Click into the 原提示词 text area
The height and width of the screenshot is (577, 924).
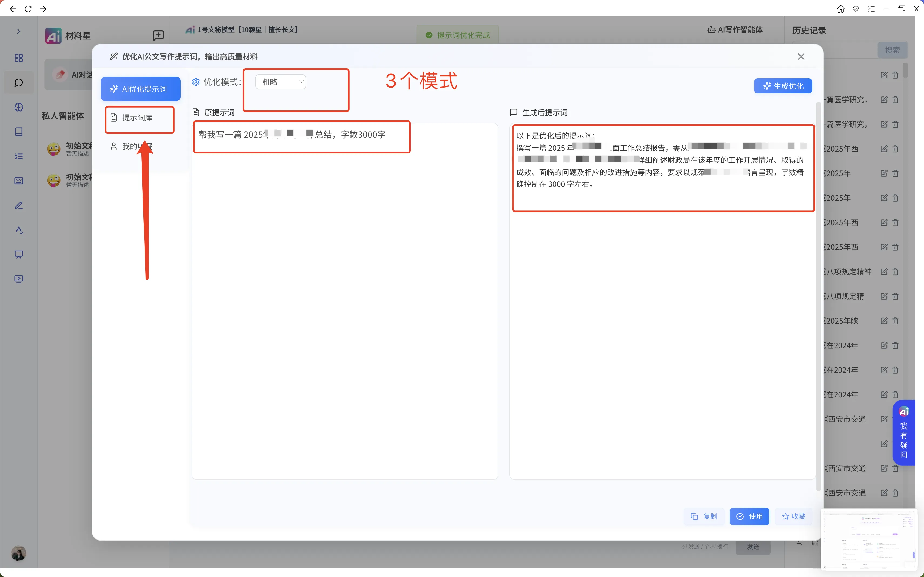pos(345,301)
